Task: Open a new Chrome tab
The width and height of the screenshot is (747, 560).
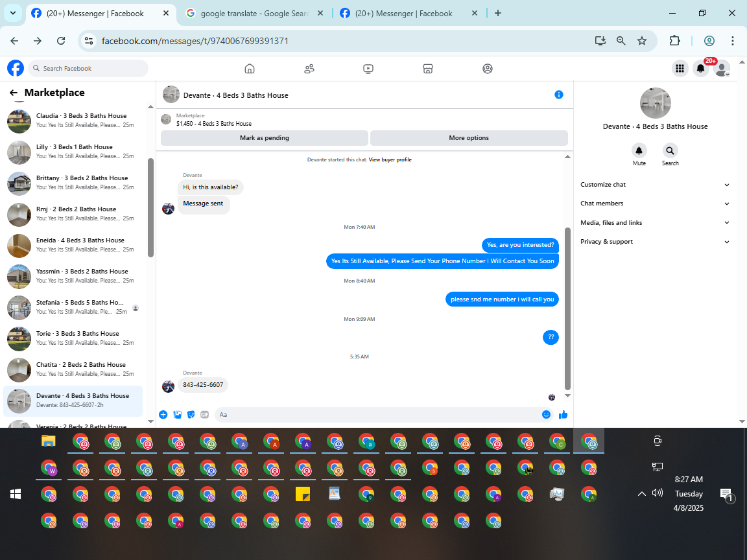Action: (x=498, y=14)
